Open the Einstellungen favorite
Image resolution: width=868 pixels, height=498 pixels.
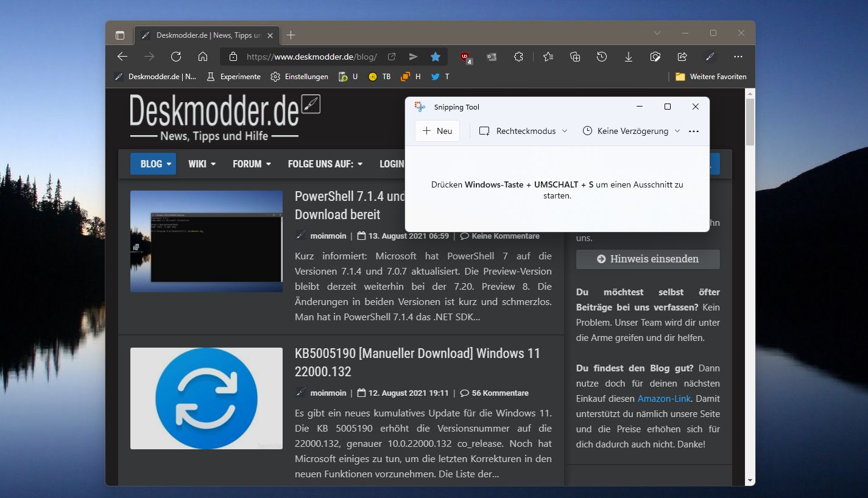point(299,77)
